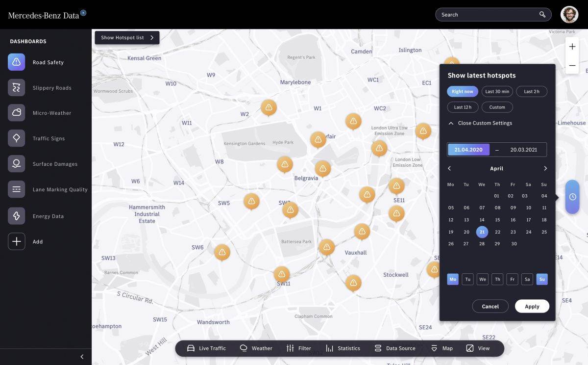
Task: Click the blue clock hotspot icon on the map edge
Action: coord(572,196)
